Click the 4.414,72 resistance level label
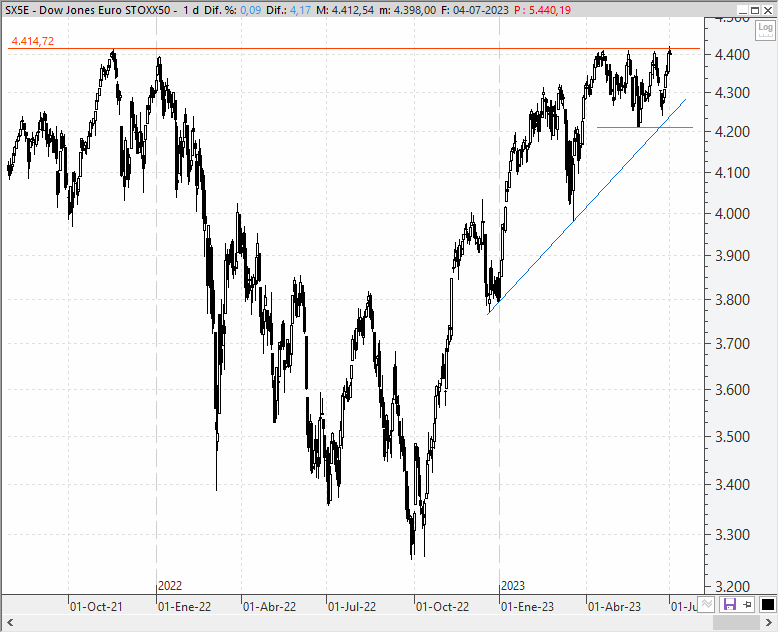Image resolution: width=779 pixels, height=633 pixels. (32, 41)
